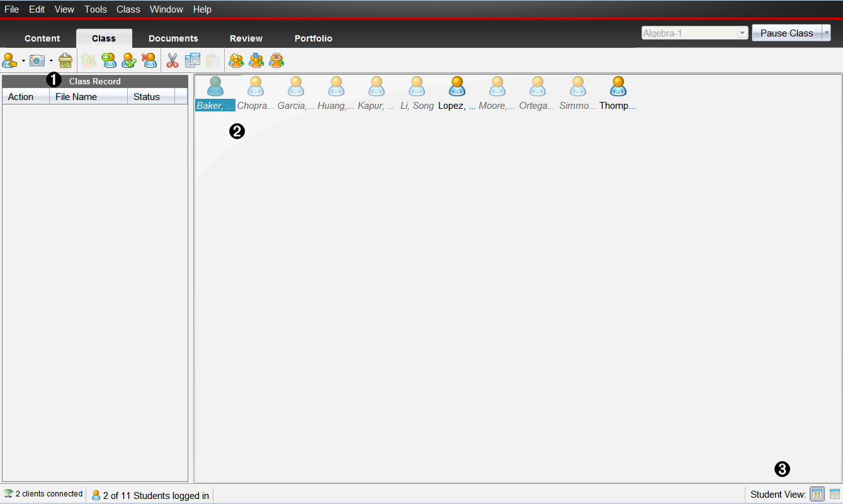Click the Add Student icon with plus

(109, 60)
